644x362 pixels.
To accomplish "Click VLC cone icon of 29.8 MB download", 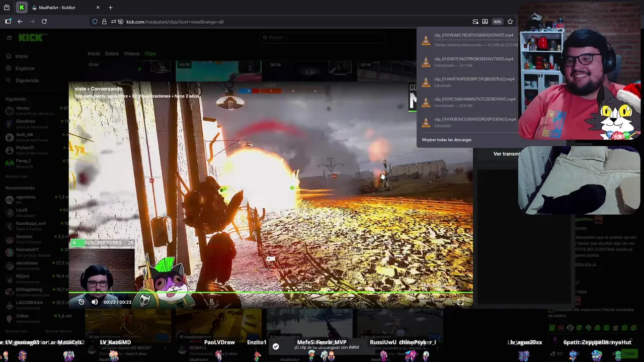I will [x=426, y=103].
